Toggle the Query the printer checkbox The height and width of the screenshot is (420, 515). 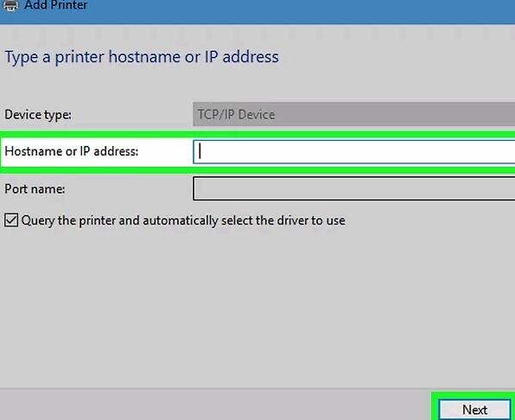11,220
